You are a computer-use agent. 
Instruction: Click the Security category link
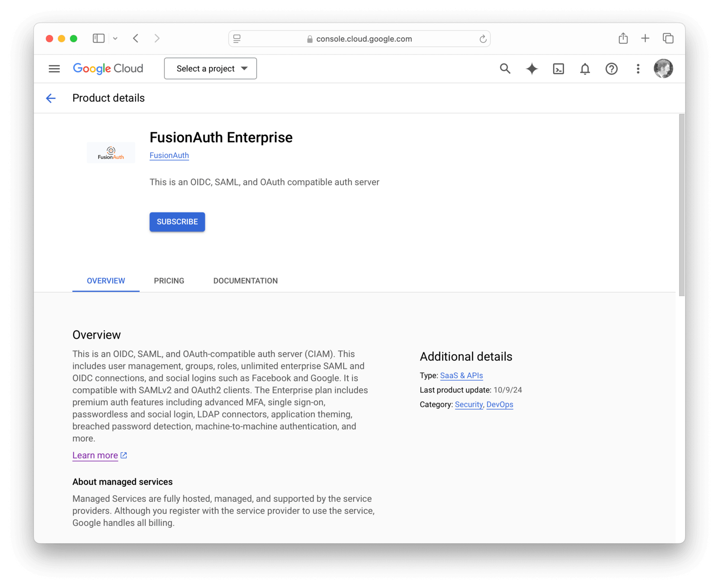[469, 404]
